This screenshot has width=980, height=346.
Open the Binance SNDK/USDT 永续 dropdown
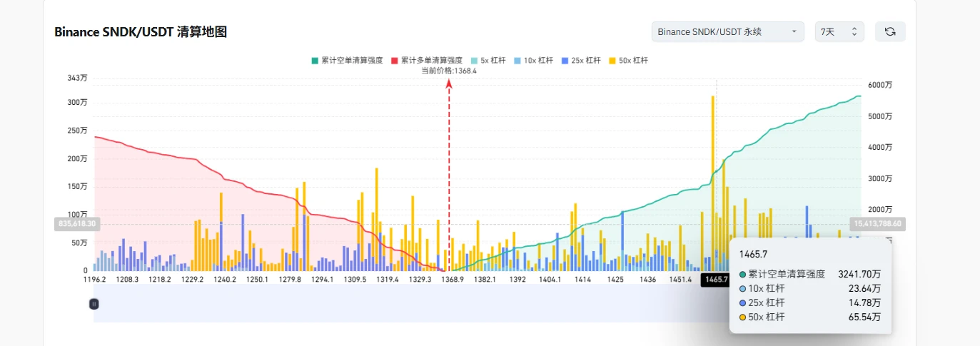pyautogui.click(x=727, y=31)
